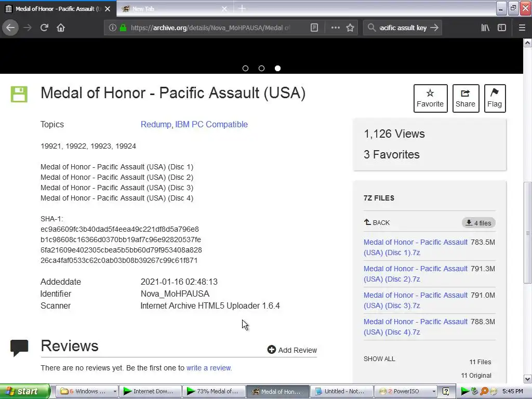Toggle the browser sidebar view

(x=502, y=28)
